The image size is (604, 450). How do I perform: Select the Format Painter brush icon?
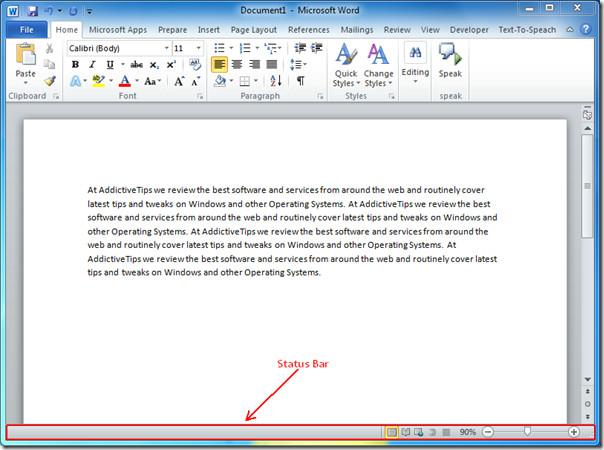click(49, 81)
